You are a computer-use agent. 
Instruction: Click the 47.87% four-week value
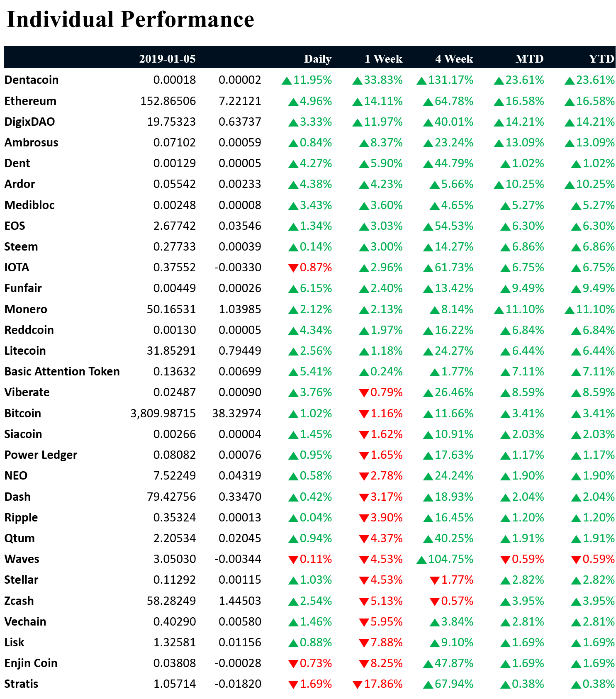coord(454,663)
